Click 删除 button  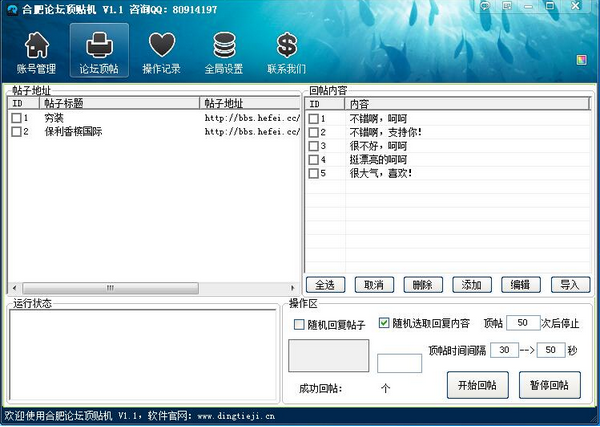tap(423, 285)
